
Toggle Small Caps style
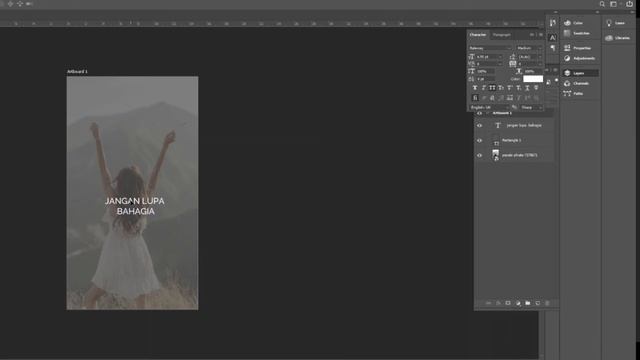pyautogui.click(x=501, y=88)
